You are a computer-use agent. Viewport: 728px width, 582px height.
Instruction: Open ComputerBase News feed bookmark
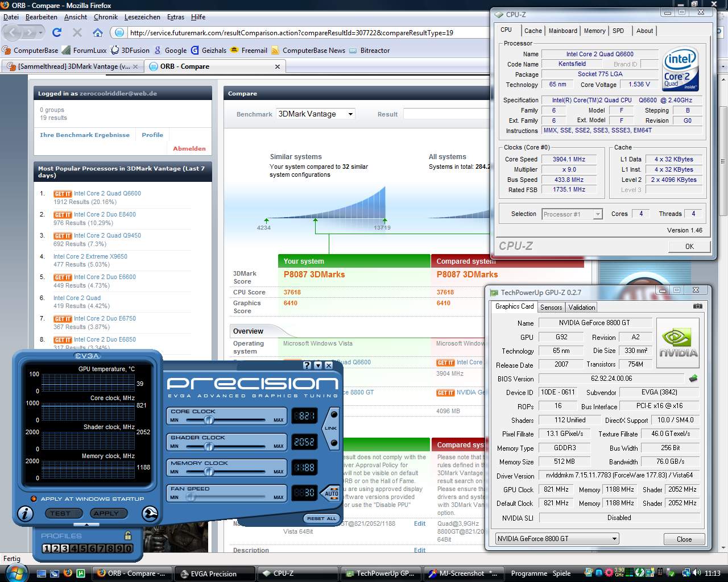pos(308,50)
